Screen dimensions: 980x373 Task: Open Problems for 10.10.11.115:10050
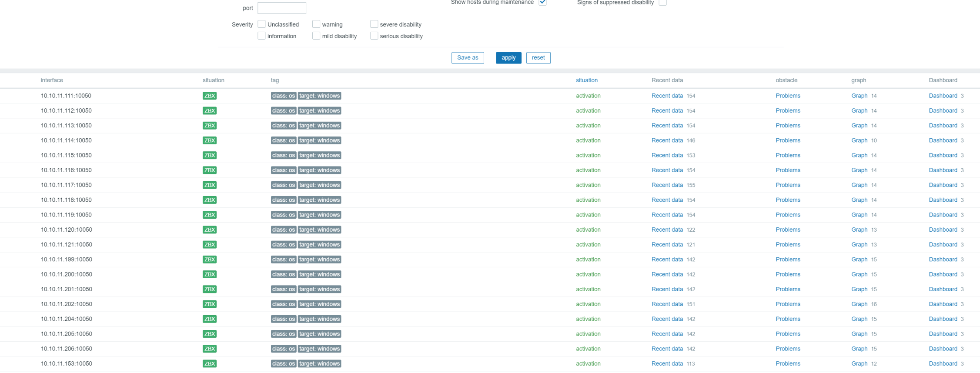[x=788, y=155]
